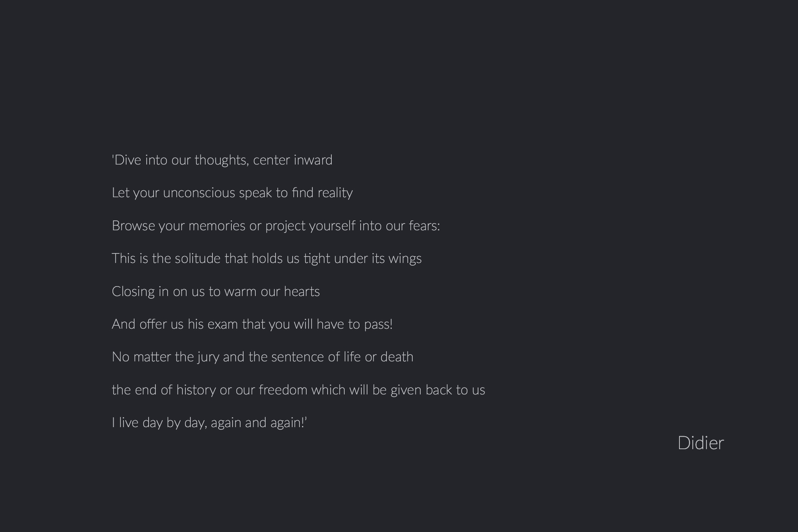Click the line starting 'Browse your memories'
This screenshot has width=798, height=532.
click(x=276, y=226)
